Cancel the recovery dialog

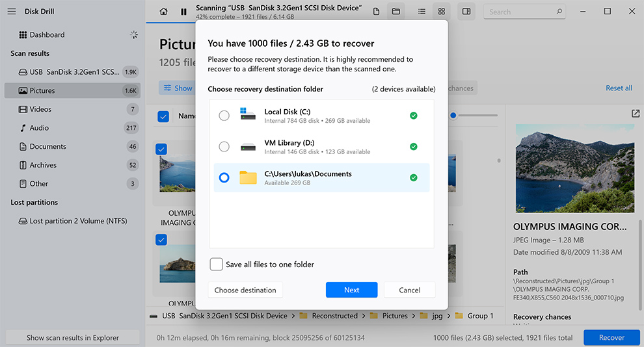[409, 290]
